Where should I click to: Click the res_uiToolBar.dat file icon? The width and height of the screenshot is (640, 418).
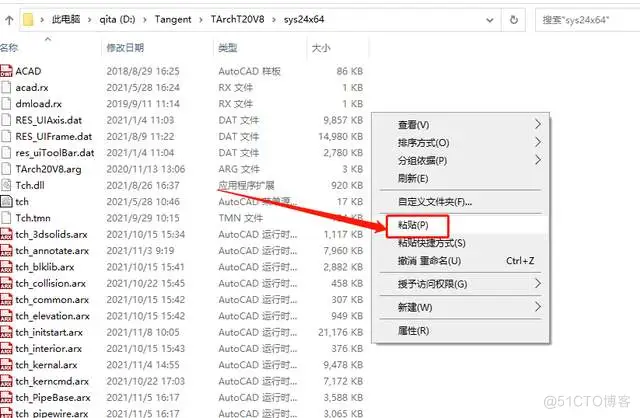point(6,152)
